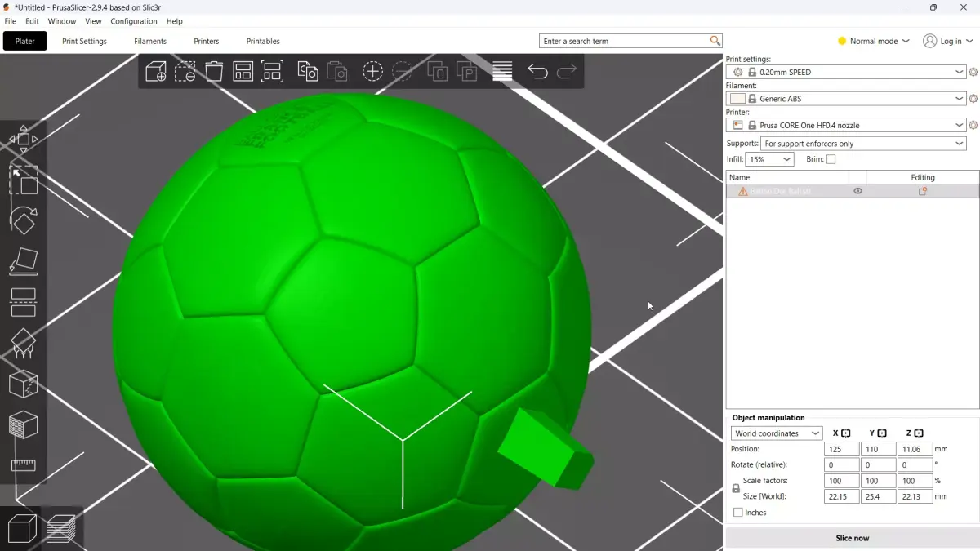Click the Delete all toolbar icon

click(214, 72)
